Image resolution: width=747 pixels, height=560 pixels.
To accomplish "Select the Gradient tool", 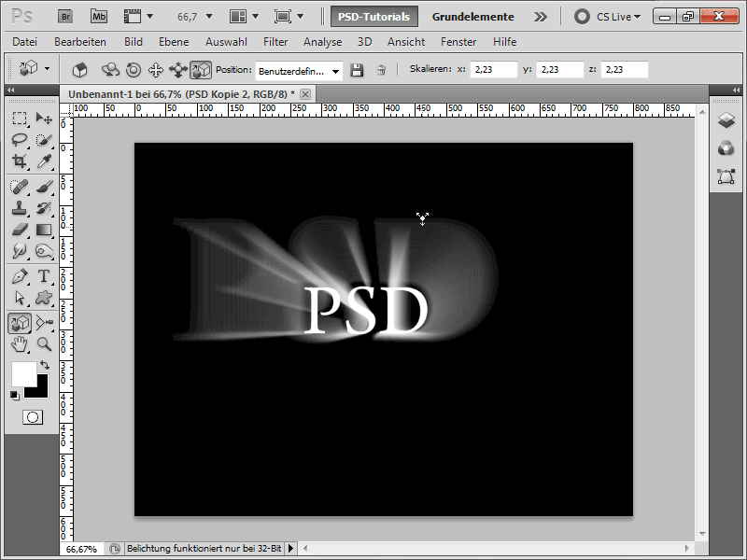I will tap(44, 230).
